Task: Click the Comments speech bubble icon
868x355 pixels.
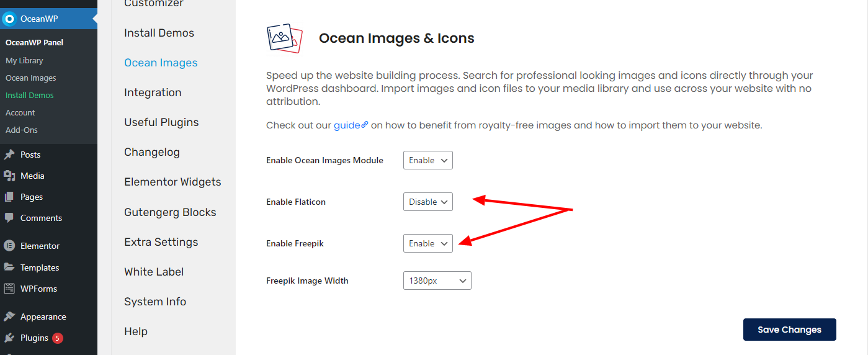Action: (9, 218)
